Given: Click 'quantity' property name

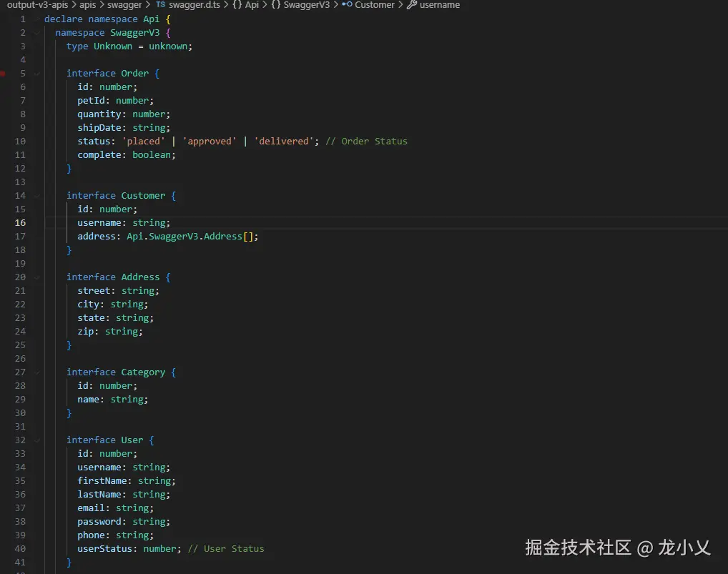Looking at the screenshot, I should [99, 114].
